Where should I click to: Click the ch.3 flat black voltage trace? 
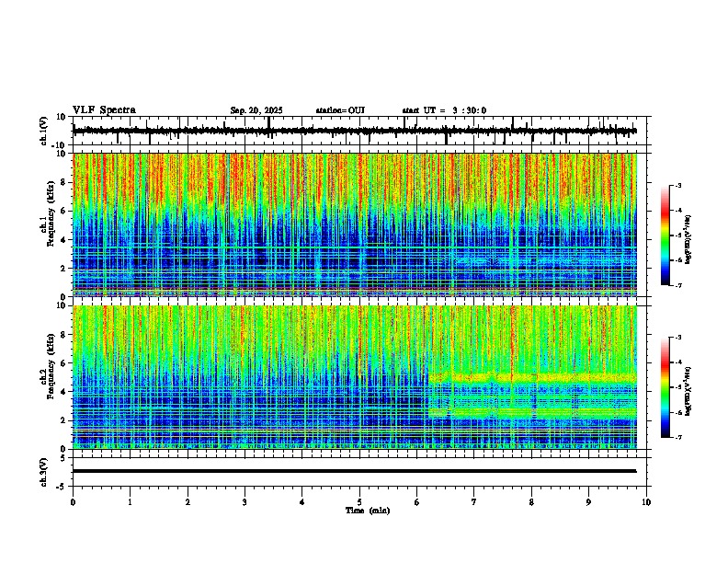(354, 471)
